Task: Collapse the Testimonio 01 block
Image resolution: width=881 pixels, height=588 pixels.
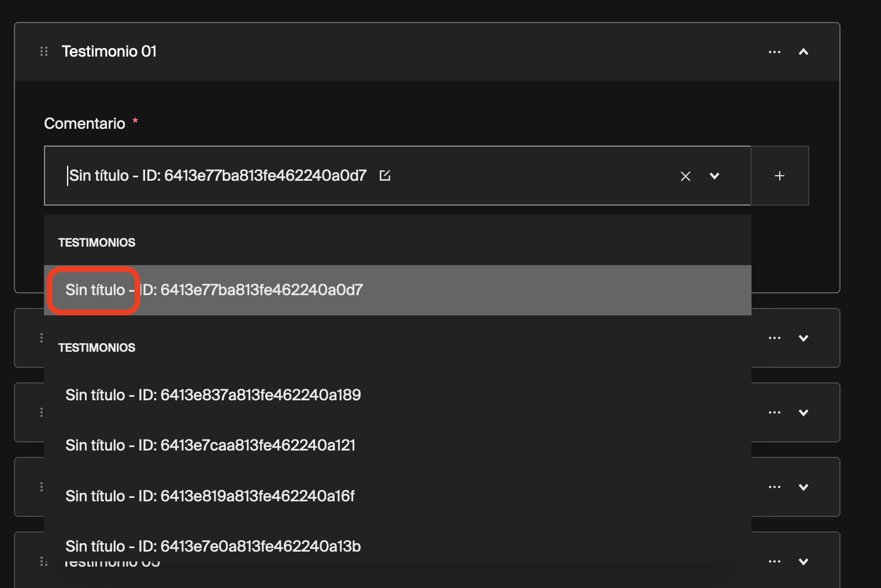Action: click(804, 51)
